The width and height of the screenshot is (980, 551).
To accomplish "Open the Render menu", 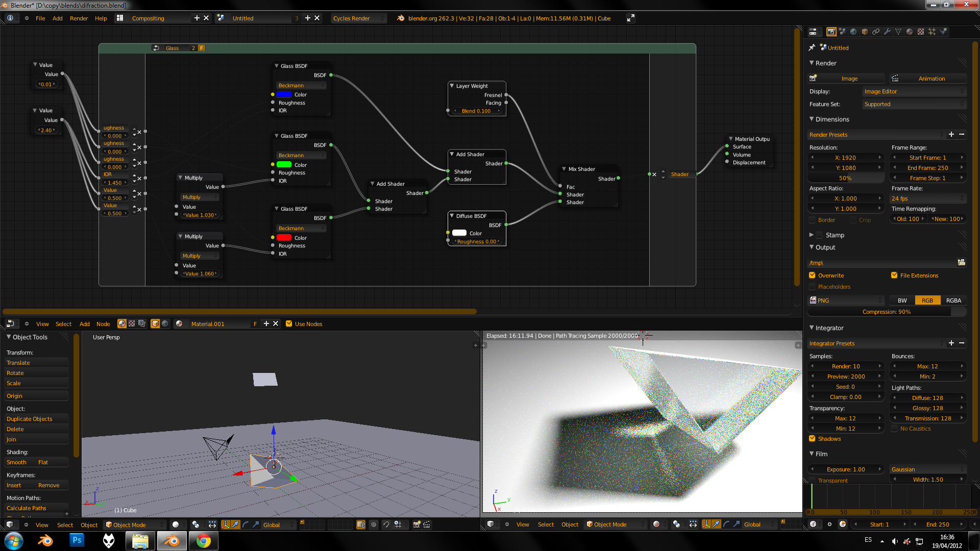I will pyautogui.click(x=79, y=18).
